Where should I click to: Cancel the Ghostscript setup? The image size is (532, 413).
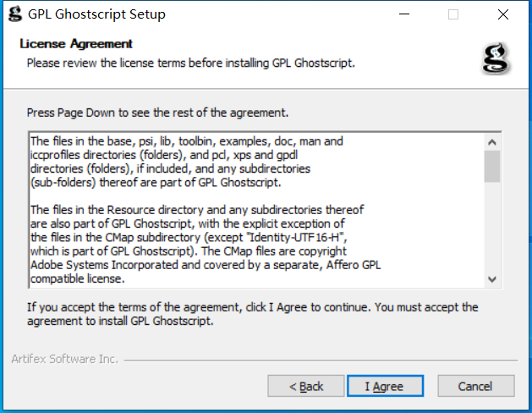tap(476, 386)
